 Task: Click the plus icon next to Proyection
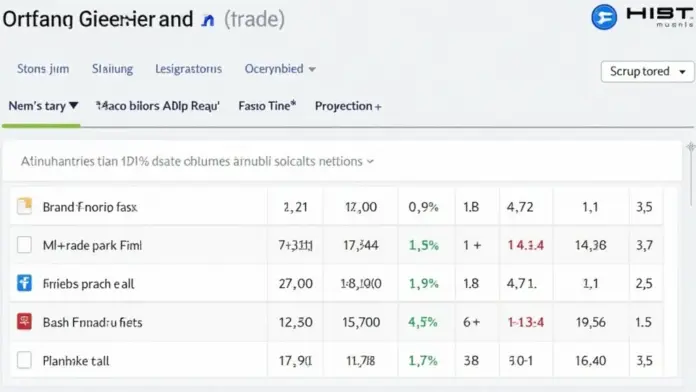[378, 107]
